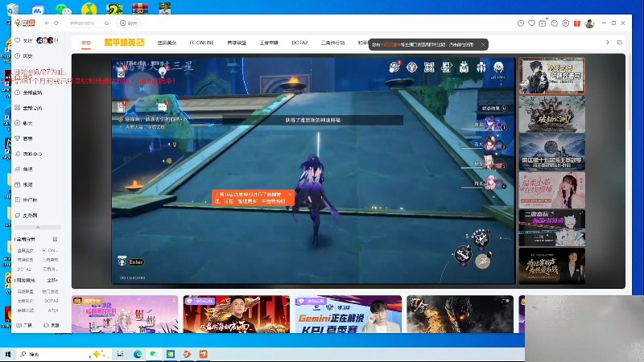Switch to the 王者荣耀 tab
The image size is (644, 362).
(x=269, y=43)
